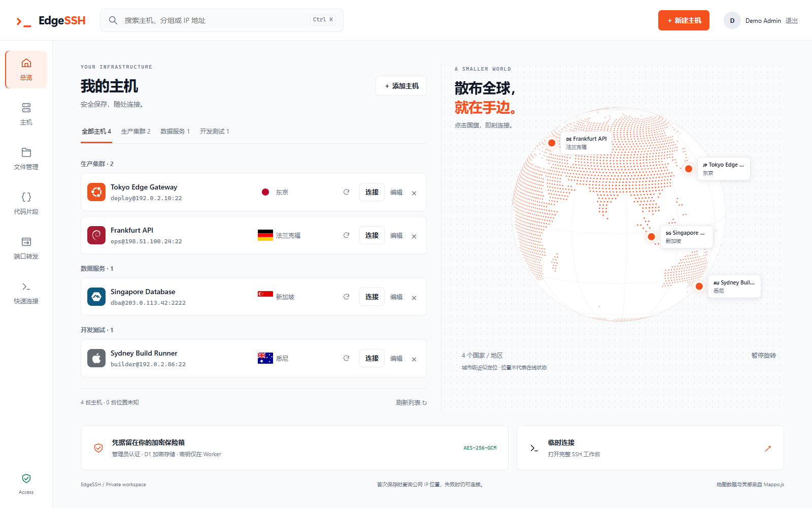Image resolution: width=812 pixels, height=508 pixels.
Task: Click the Ubuntu icon of Tokyo Edge Gateway
Action: [96, 192]
